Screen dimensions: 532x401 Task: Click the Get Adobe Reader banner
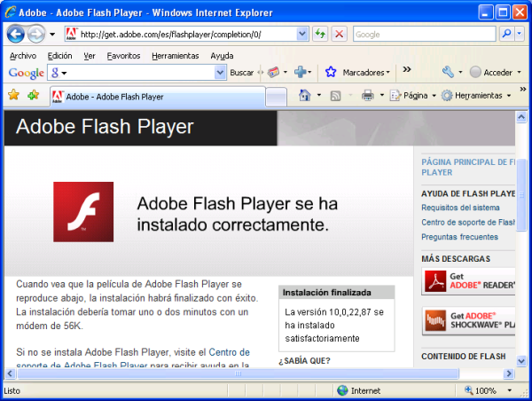[468, 280]
